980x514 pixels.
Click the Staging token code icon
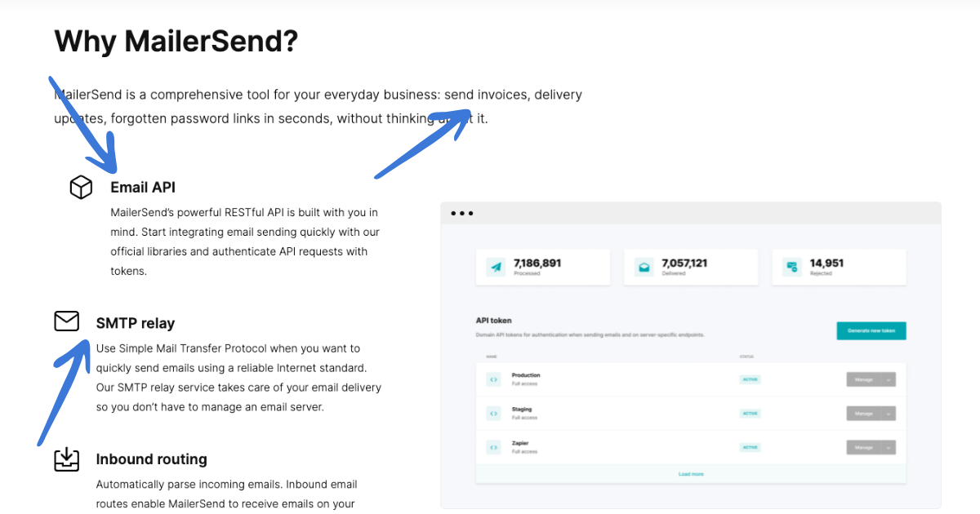pyautogui.click(x=493, y=414)
